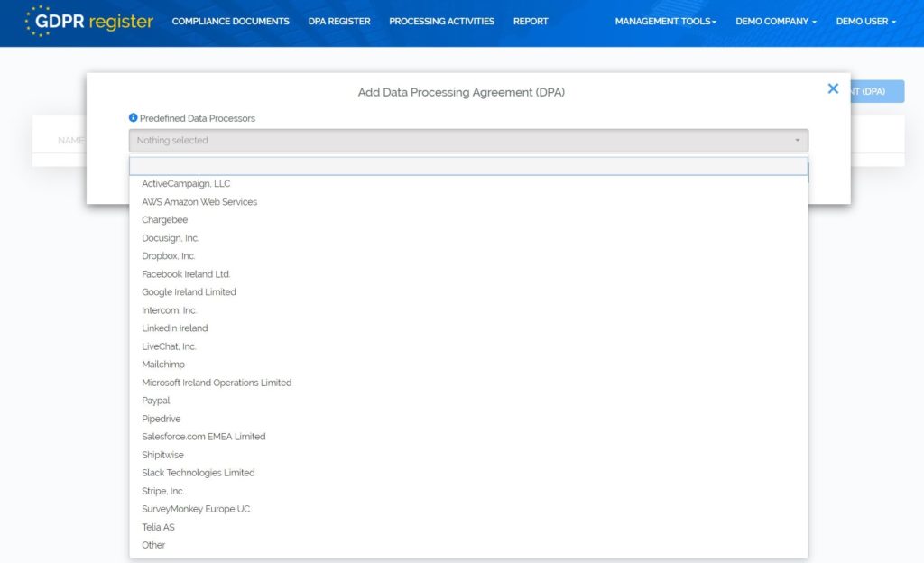Pick Google Ireland Limited from the list
Viewport: 924px width, 563px height.
click(188, 291)
